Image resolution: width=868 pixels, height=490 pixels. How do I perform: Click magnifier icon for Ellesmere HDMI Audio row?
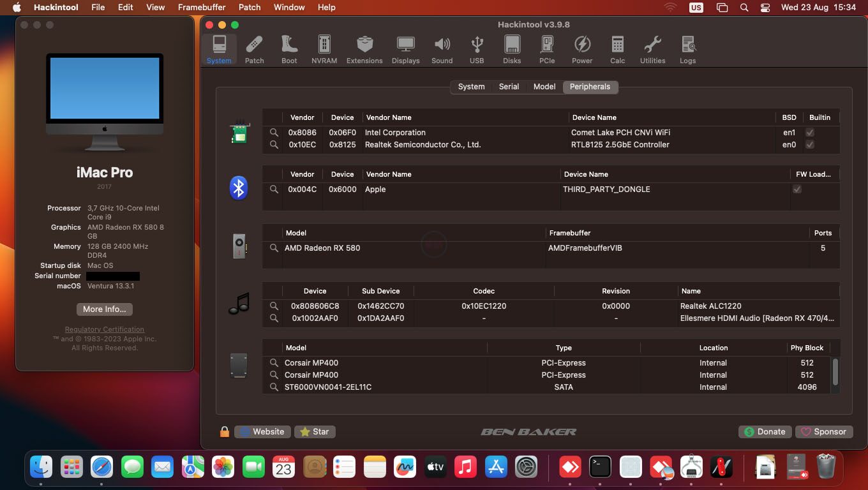[x=274, y=318]
